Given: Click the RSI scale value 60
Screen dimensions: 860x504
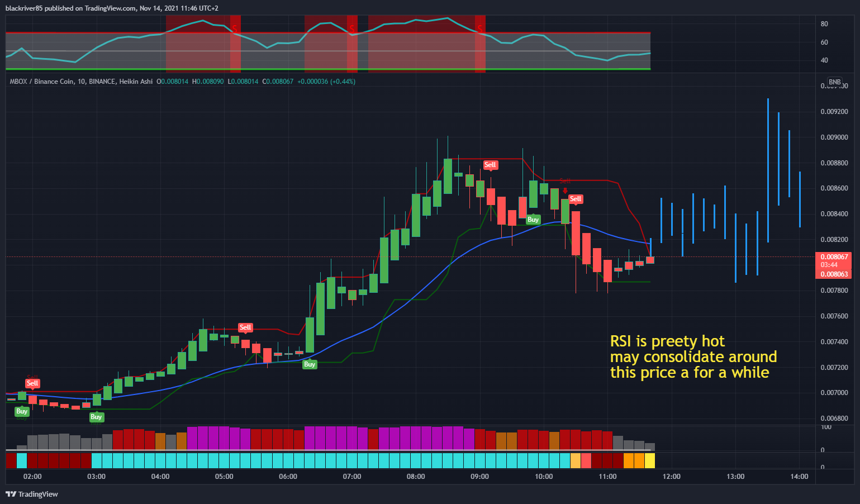Looking at the screenshot, I should point(824,42).
